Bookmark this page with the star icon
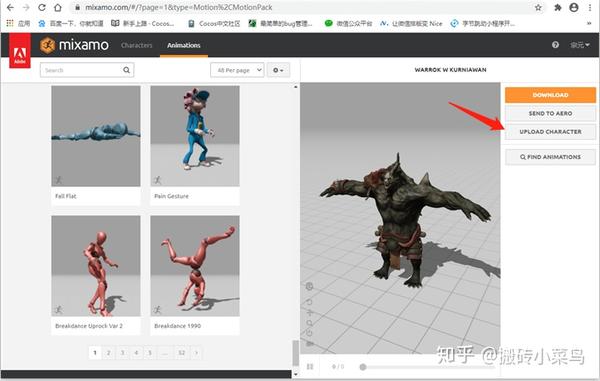 click(538, 7)
